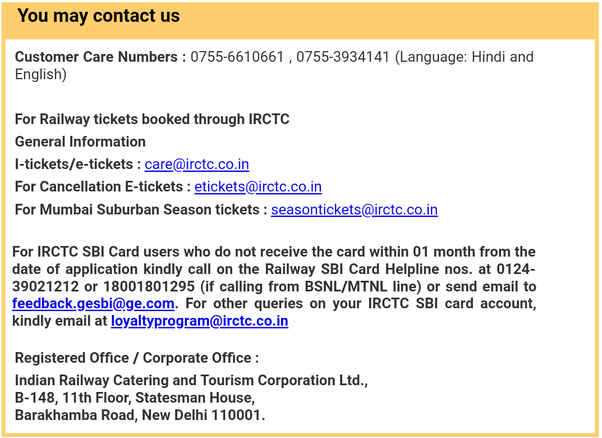Click the etickets@irctc.co.in cancellation email link
Image resolution: width=602 pixels, height=438 pixels.
(258, 187)
